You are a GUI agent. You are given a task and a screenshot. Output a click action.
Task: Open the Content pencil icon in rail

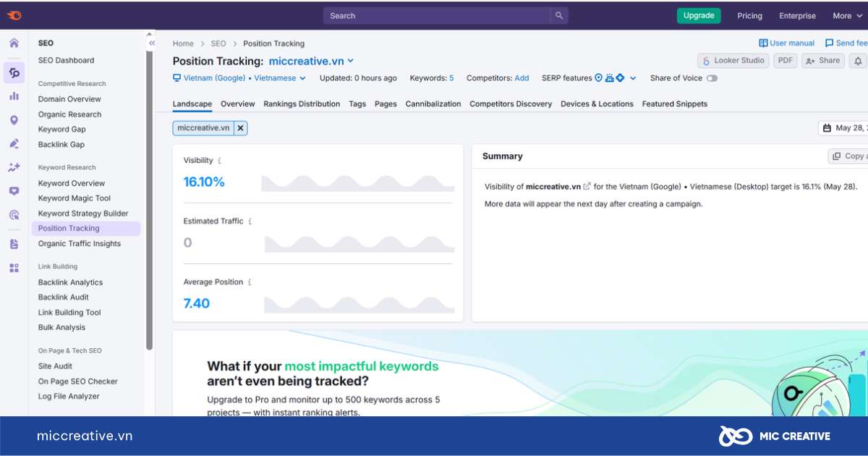point(14,144)
